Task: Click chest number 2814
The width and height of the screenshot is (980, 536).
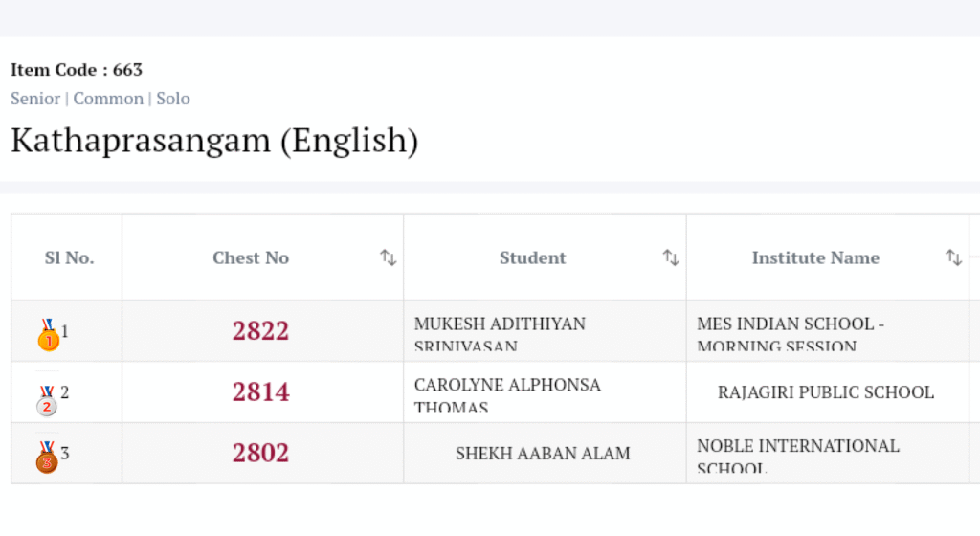Action: 260,392
